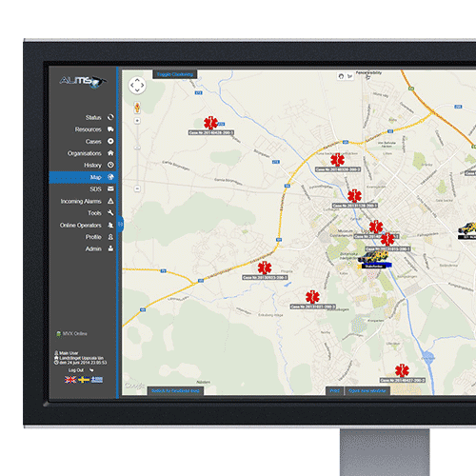
Task: Click the map zoom slider handle
Action: (x=137, y=148)
